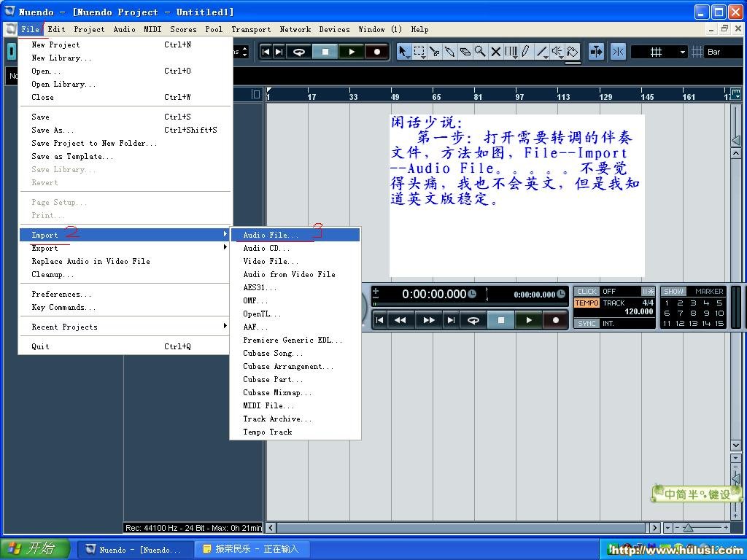Select the Draw pencil tool

[526, 52]
